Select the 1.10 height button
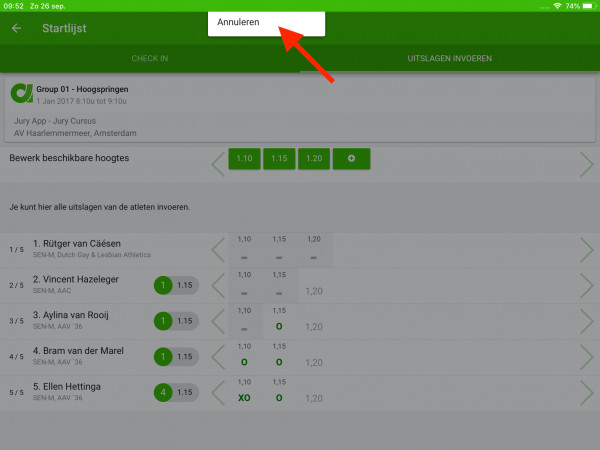The width and height of the screenshot is (600, 450). pos(244,159)
